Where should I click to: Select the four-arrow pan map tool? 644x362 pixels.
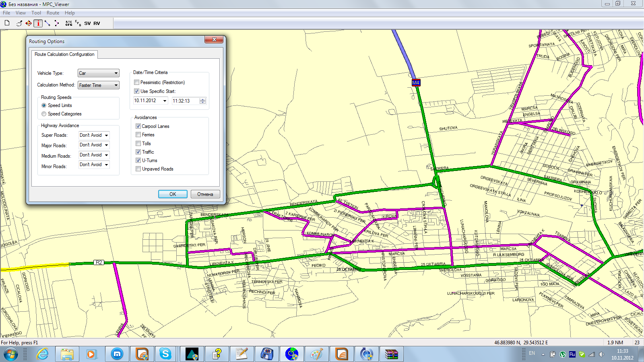click(29, 23)
